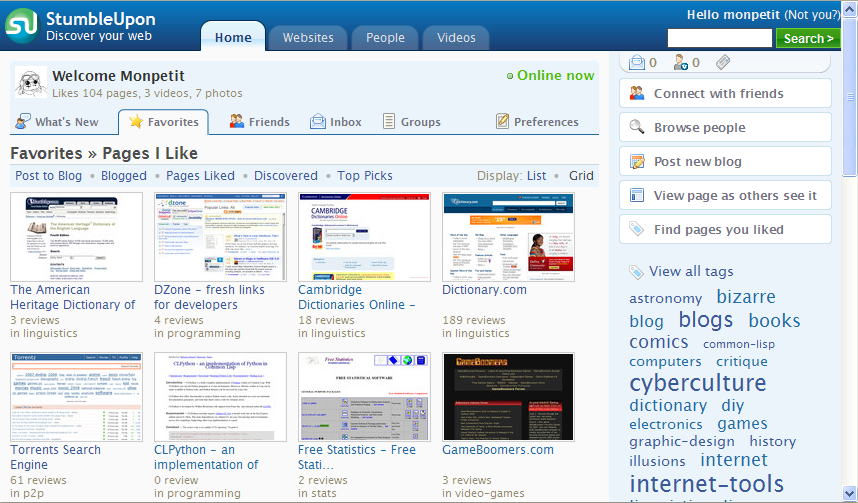
Task: Open the Top Picks link
Action: coord(364,176)
